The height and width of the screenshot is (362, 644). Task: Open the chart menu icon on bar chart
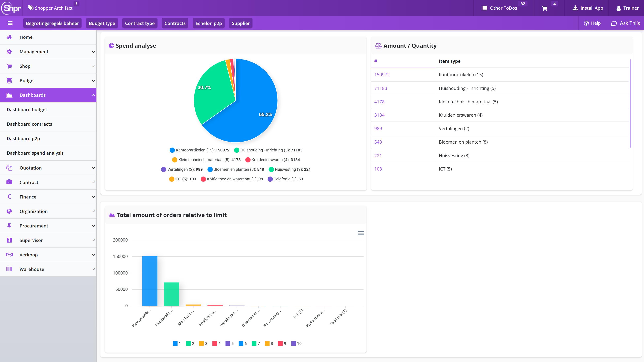[x=360, y=233]
